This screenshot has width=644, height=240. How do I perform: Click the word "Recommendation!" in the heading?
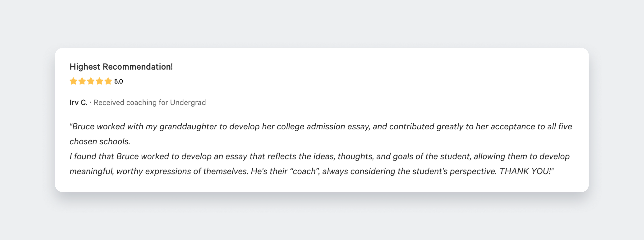tap(138, 67)
